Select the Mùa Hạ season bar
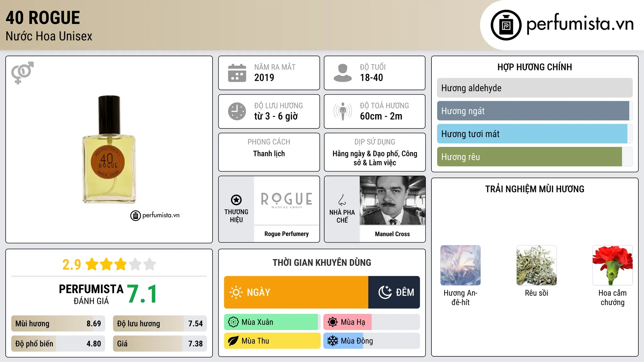This screenshot has height=362, width=644. (371, 322)
